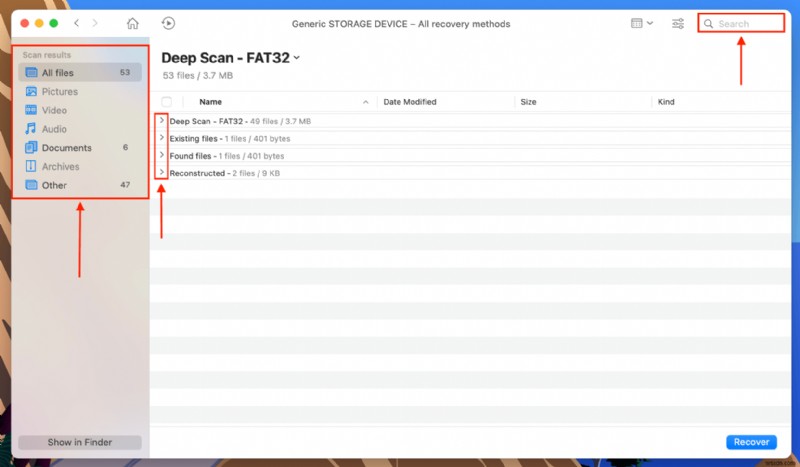
Task: Click the Show in Finder button
Action: (x=80, y=442)
